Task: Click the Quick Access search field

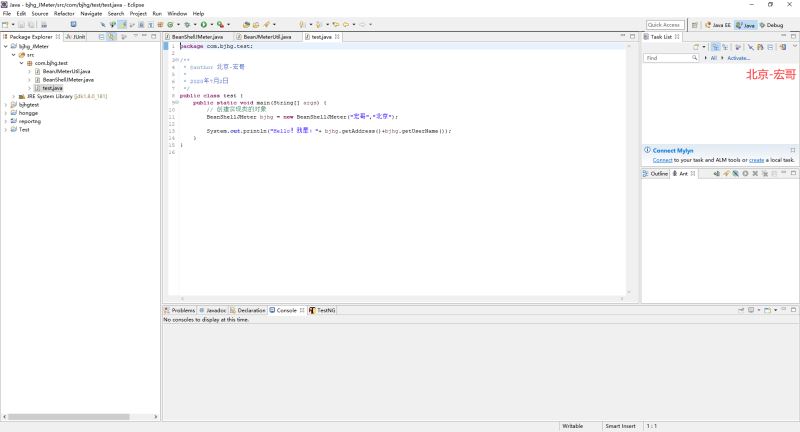Action: tap(664, 24)
